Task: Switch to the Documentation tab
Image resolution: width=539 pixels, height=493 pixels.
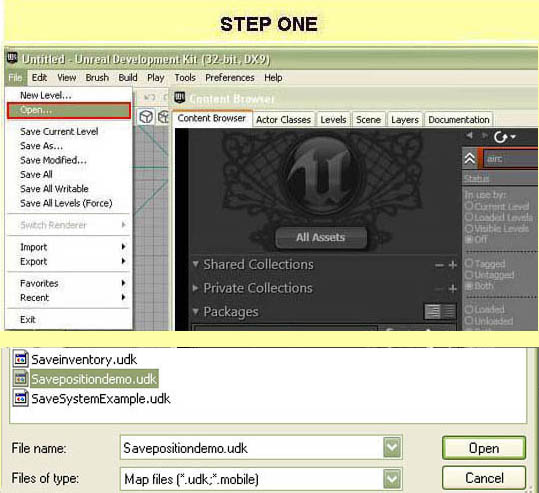Action: [459, 120]
